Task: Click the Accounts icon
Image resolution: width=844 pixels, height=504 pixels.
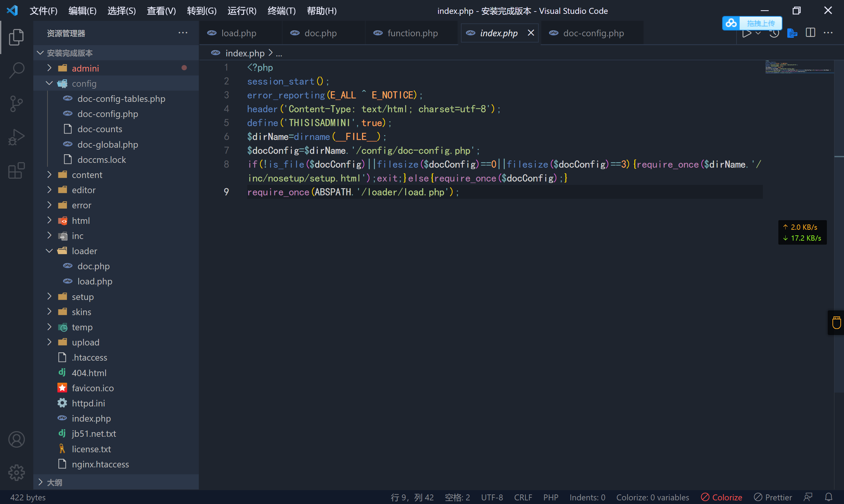Action: (16, 439)
